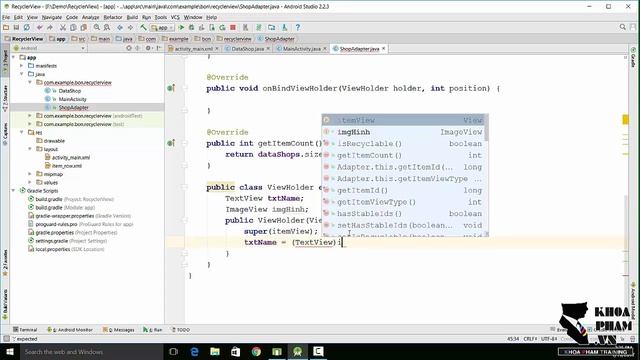This screenshot has width=640, height=360.
Task: Click the red Stop icon
Action: (x=233, y=27)
